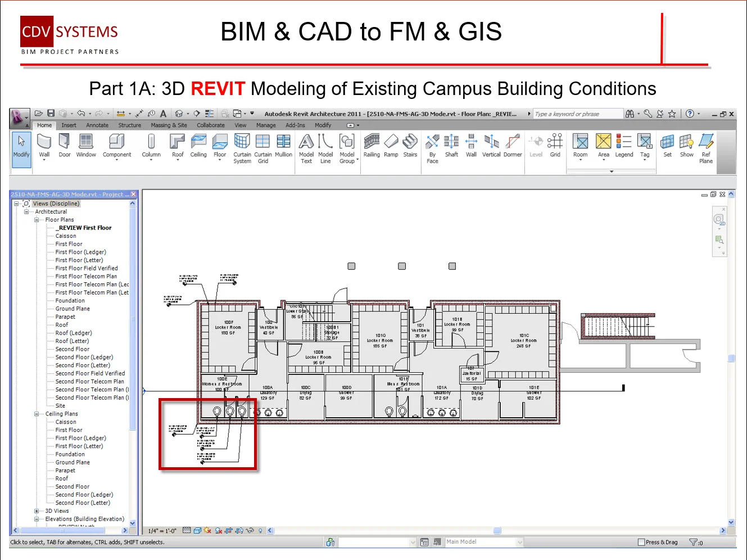Select the Tag tool

(645, 147)
